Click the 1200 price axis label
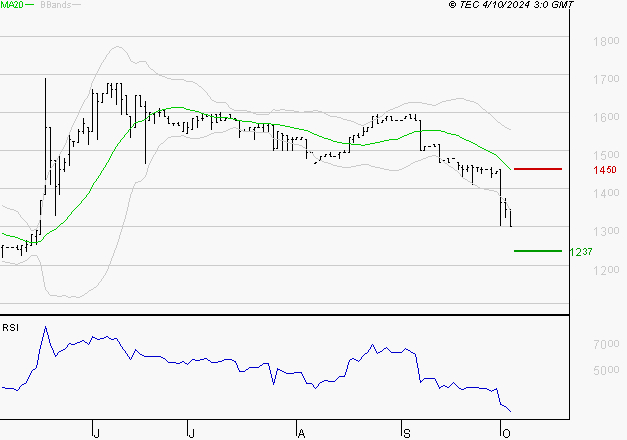 click(606, 270)
